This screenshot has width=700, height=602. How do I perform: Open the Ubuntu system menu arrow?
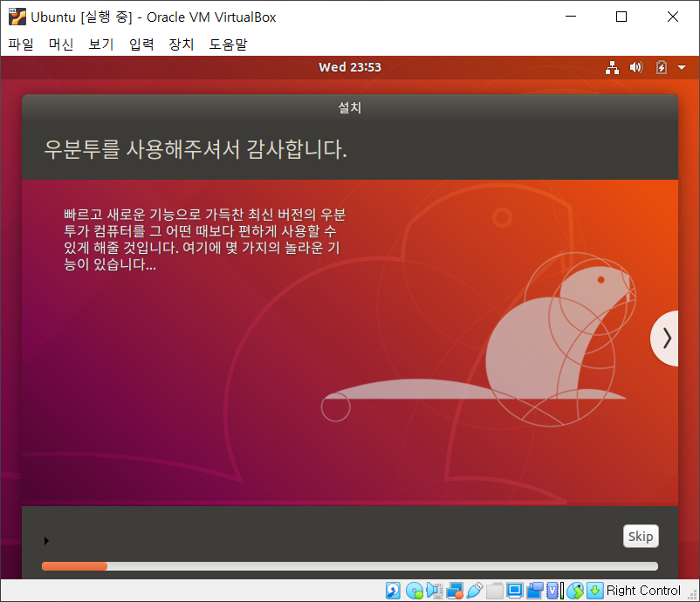pos(682,68)
